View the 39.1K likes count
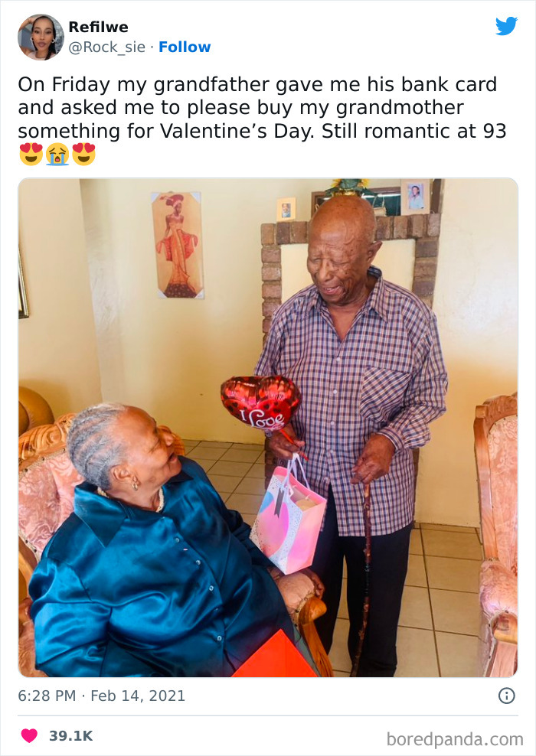The width and height of the screenshot is (536, 756). pos(71,736)
